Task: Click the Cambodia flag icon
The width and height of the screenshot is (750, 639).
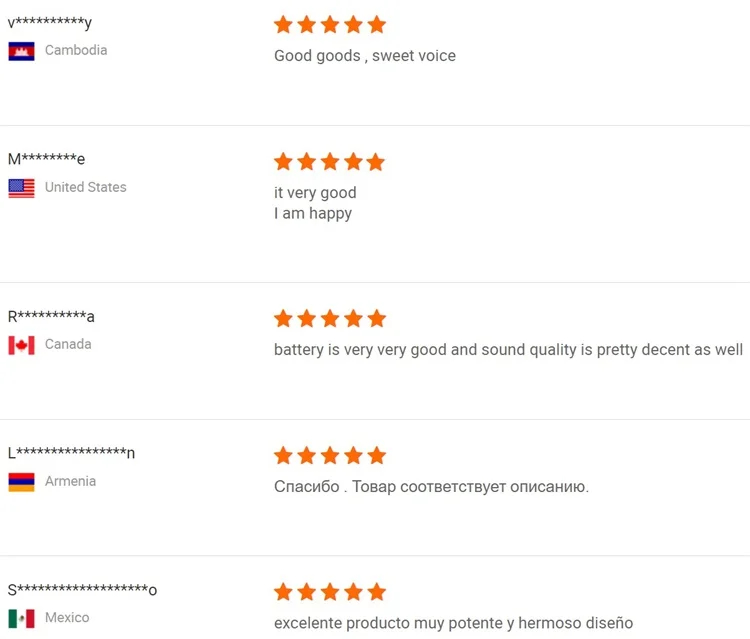Action: coord(21,51)
